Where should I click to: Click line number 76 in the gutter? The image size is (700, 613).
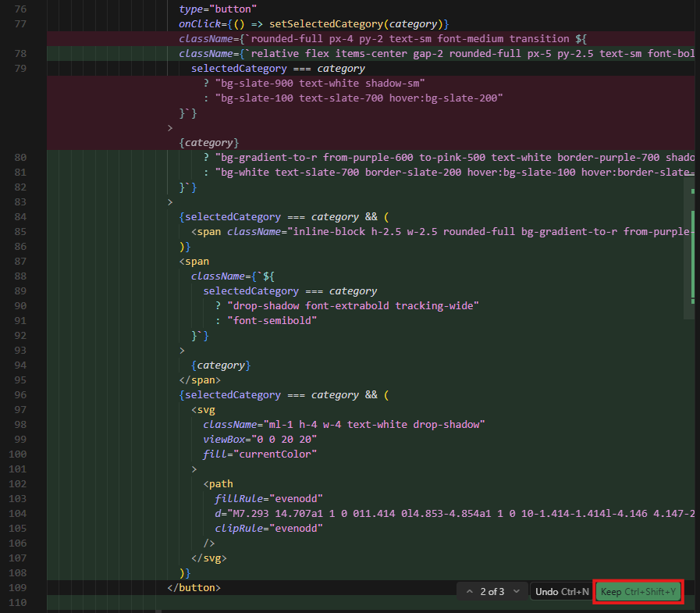point(20,9)
